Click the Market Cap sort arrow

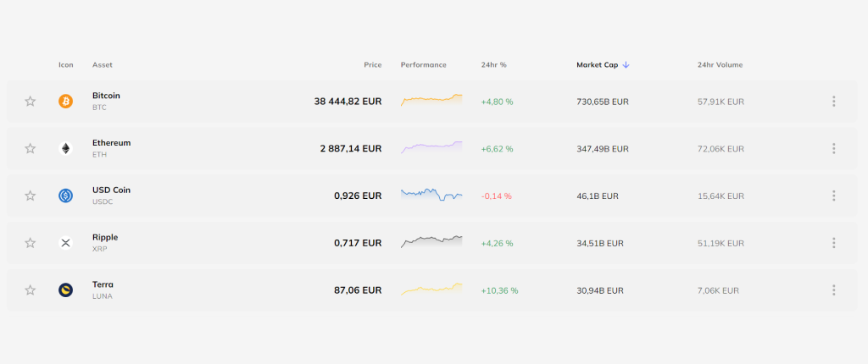626,64
